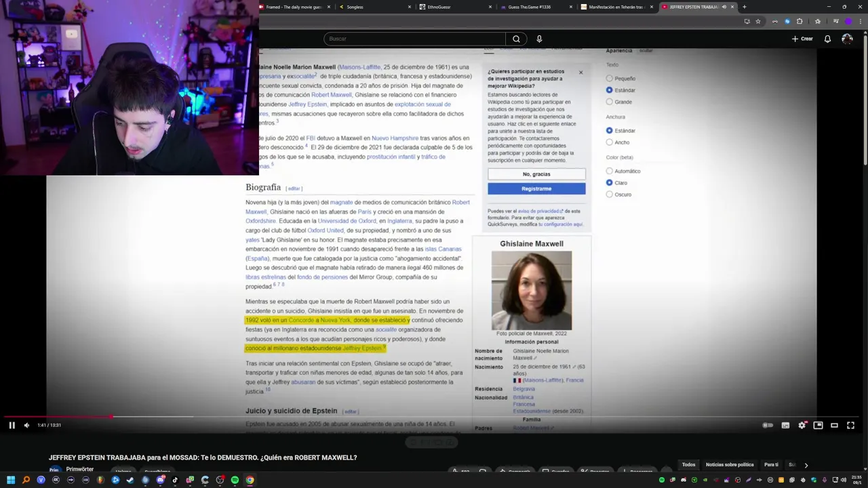Screen dimensions: 868x488
Task: Toggle subtitles on the video player
Action: (785, 425)
